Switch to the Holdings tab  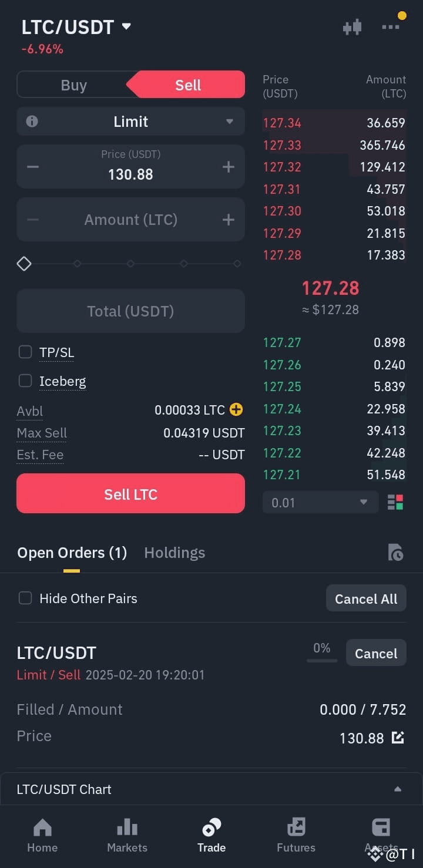(x=174, y=553)
